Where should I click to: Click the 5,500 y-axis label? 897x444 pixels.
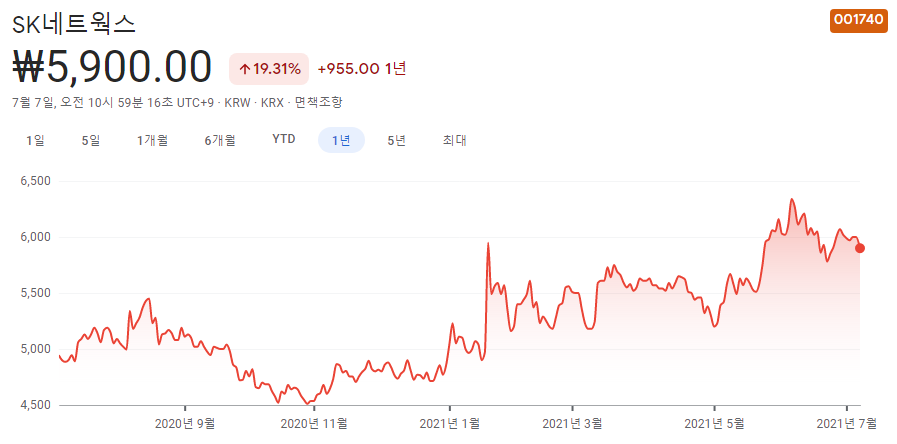pos(36,293)
